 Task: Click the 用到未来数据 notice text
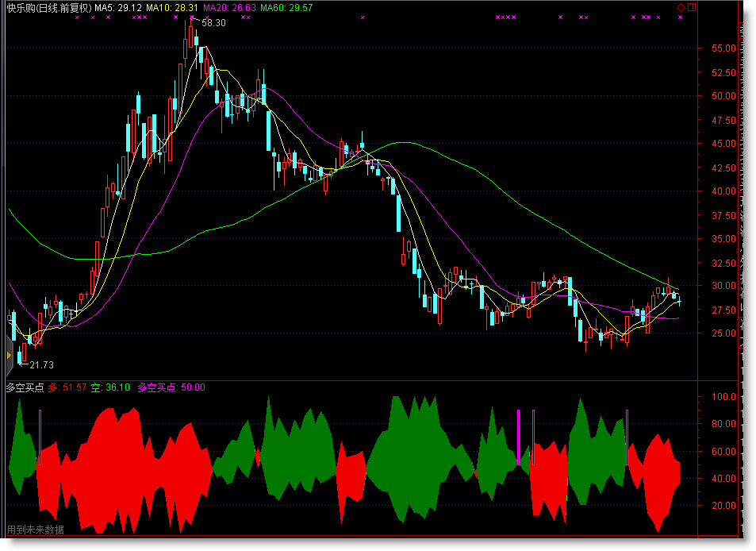(36, 530)
